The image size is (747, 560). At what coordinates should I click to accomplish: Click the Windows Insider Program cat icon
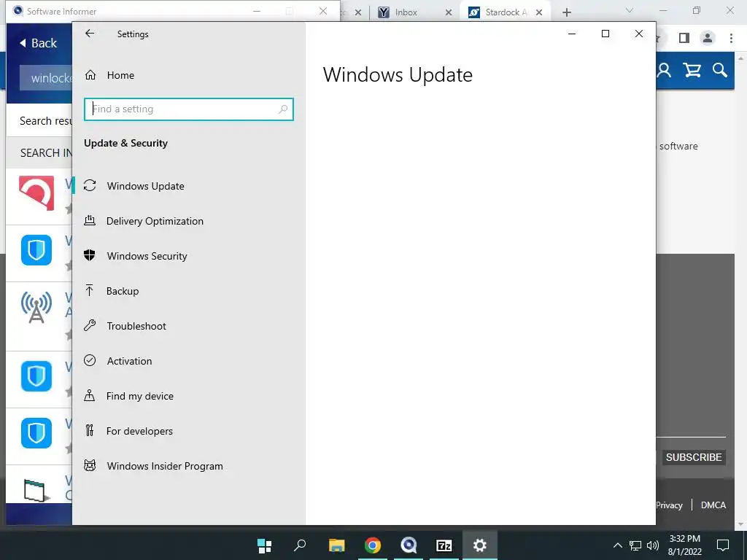tap(90, 465)
